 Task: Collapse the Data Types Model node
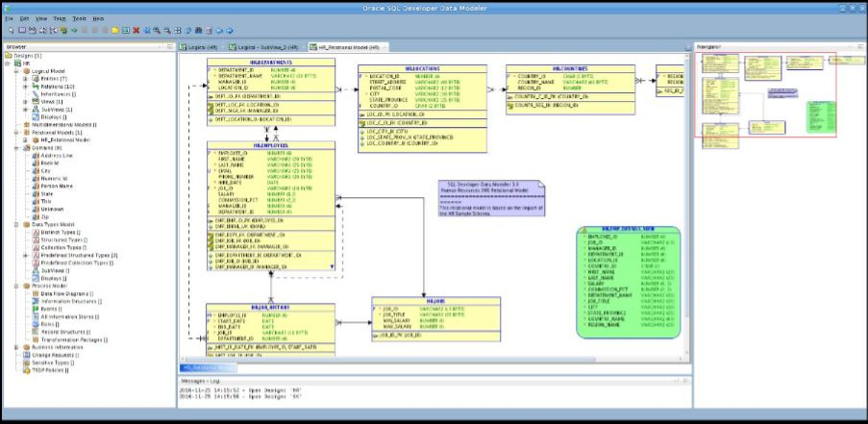coord(16,225)
